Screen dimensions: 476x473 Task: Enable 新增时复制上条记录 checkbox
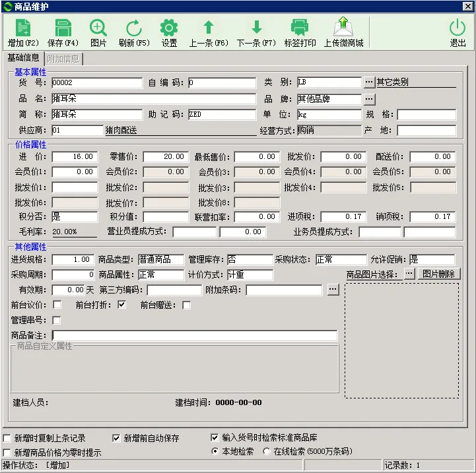coord(7,438)
